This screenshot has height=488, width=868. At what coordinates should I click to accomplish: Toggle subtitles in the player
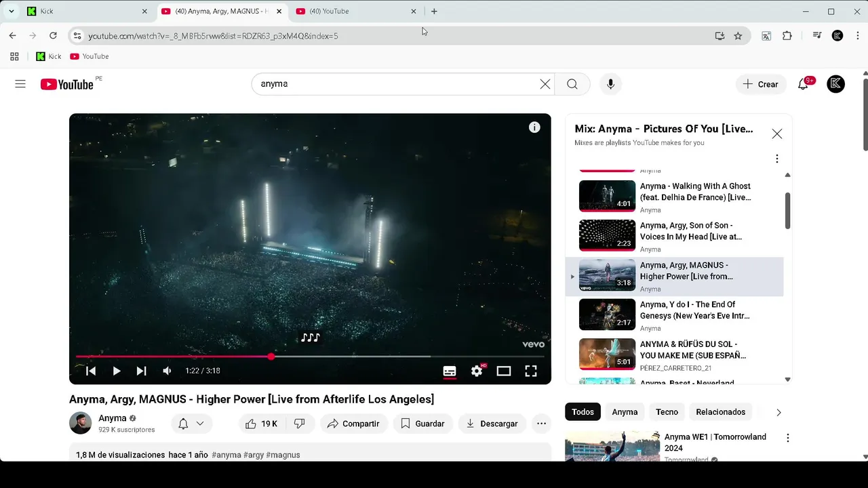(x=450, y=371)
